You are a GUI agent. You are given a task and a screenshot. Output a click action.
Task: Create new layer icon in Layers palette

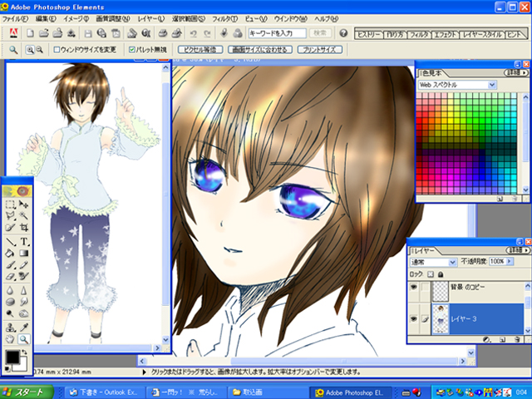pos(503,339)
